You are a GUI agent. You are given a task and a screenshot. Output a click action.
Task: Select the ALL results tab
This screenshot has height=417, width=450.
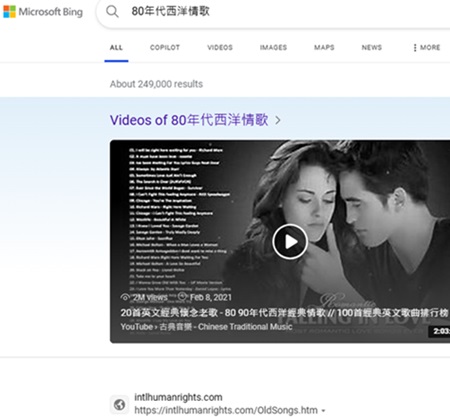(x=116, y=48)
